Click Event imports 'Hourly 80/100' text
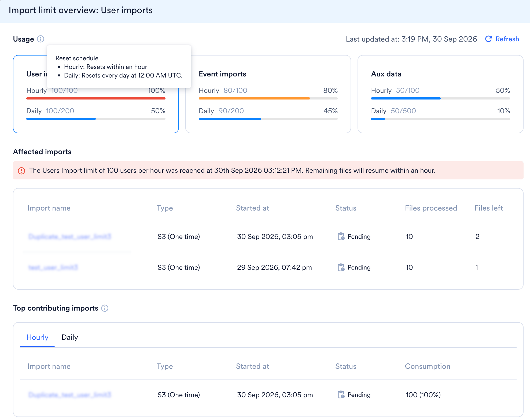 tap(223, 91)
